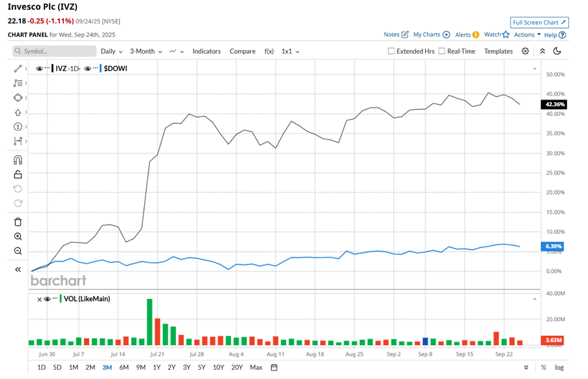Toggle IVZ series visibility eye
Viewport: 588px width, 379px height.
click(x=39, y=68)
